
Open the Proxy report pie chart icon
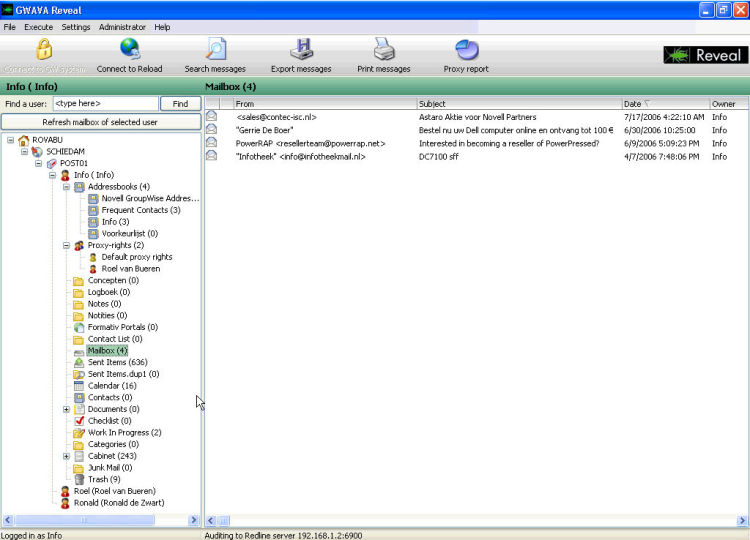click(x=466, y=50)
